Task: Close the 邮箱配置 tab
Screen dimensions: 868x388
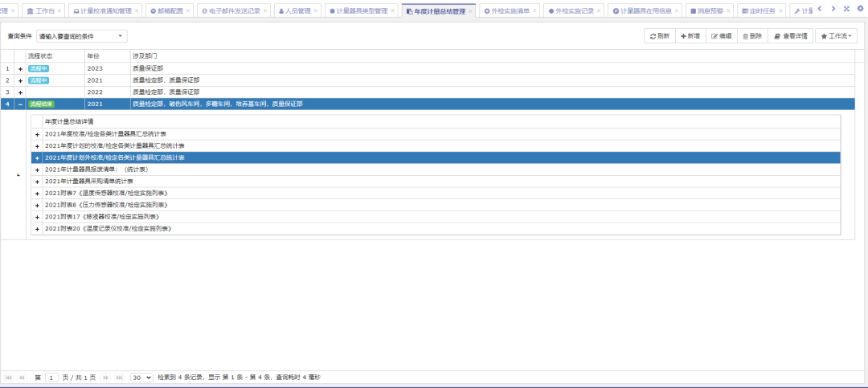Action: coord(188,11)
